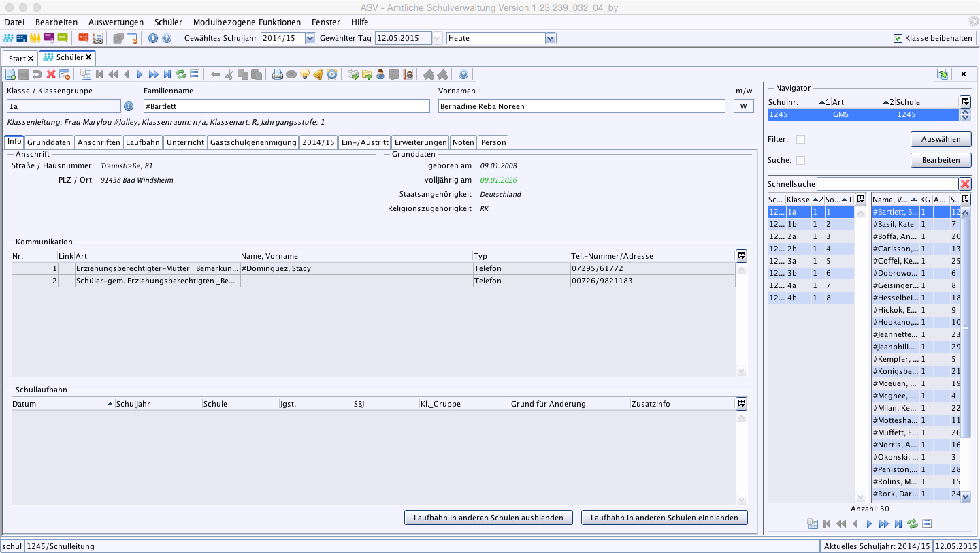Open column chooser of Navigator school table

[x=965, y=101]
